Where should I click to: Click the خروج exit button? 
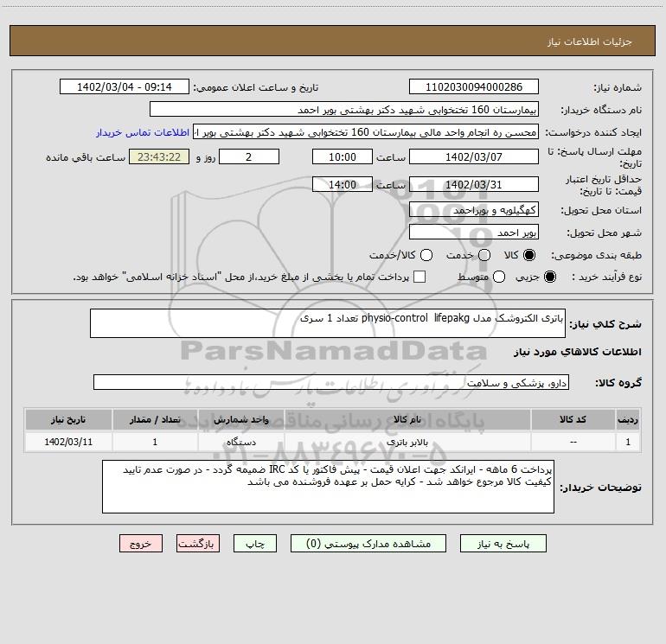pyautogui.click(x=141, y=544)
